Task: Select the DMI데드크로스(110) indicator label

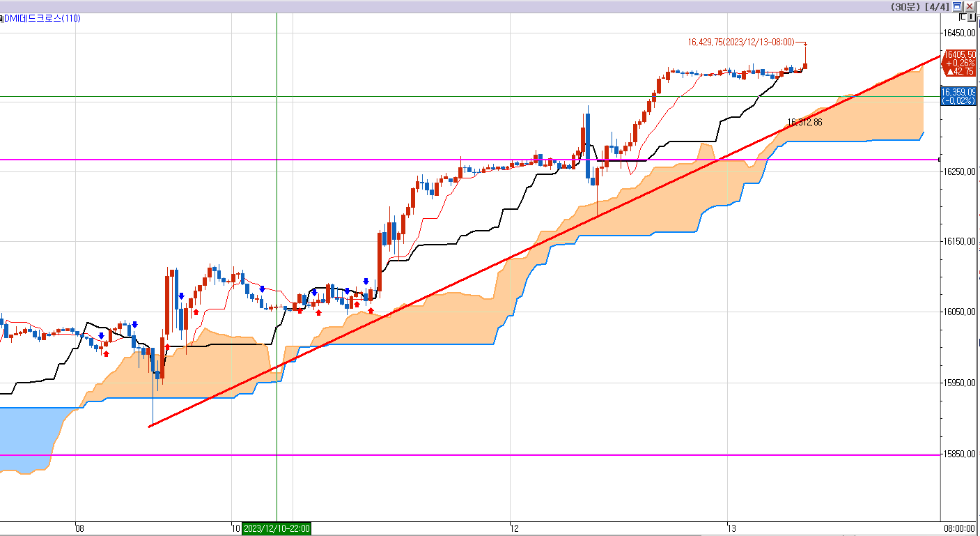Action: click(43, 18)
